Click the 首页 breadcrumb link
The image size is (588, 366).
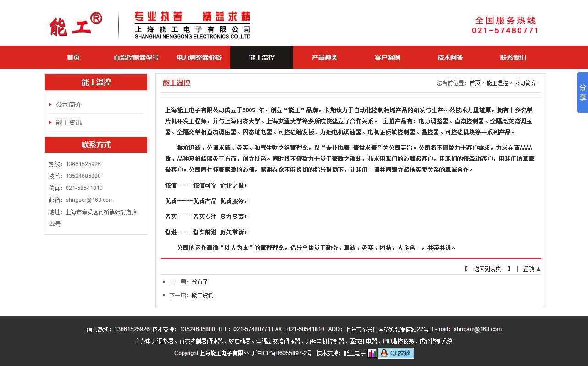tap(475, 83)
